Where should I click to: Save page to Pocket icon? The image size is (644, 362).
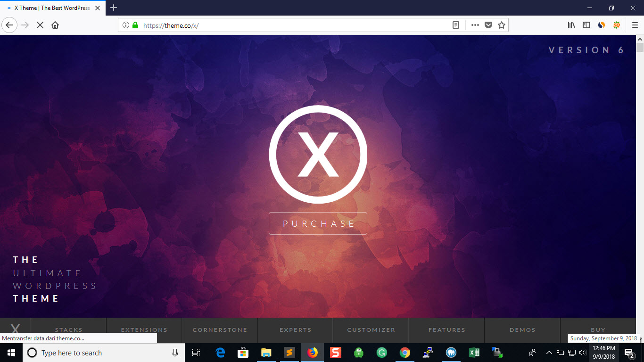[488, 25]
